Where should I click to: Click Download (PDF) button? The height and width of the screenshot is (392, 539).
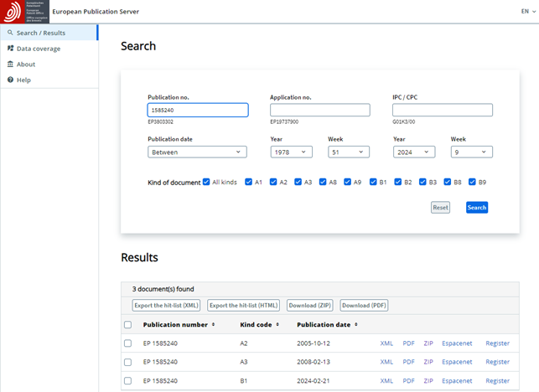364,306
